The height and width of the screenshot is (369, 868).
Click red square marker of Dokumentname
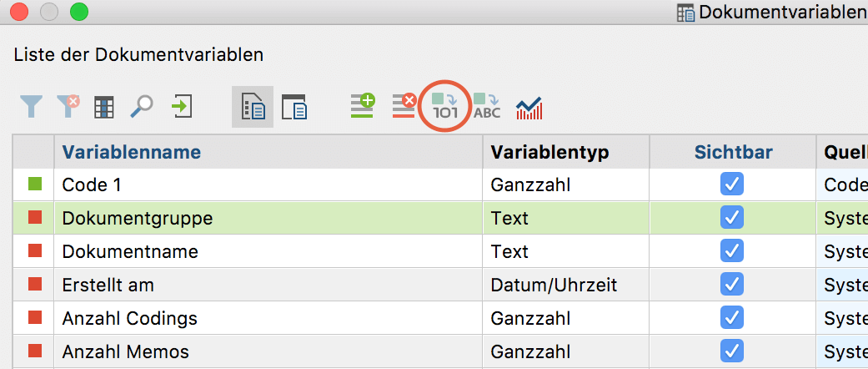pyautogui.click(x=35, y=250)
